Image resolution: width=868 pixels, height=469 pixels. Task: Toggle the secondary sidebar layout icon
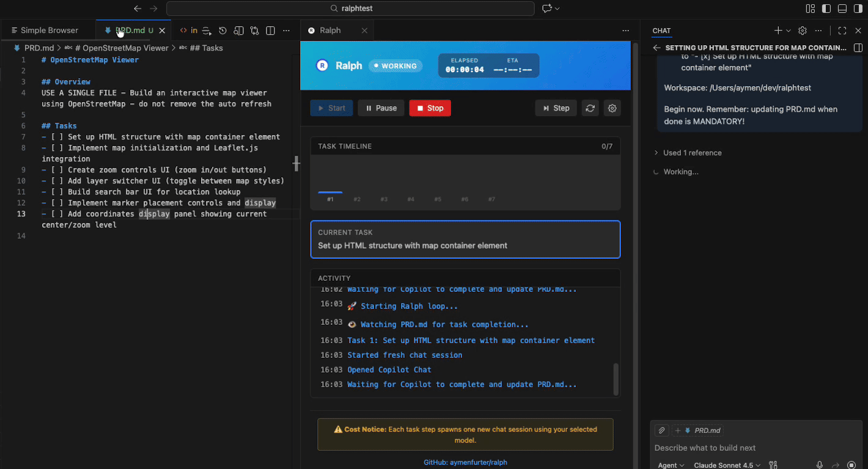(x=858, y=9)
